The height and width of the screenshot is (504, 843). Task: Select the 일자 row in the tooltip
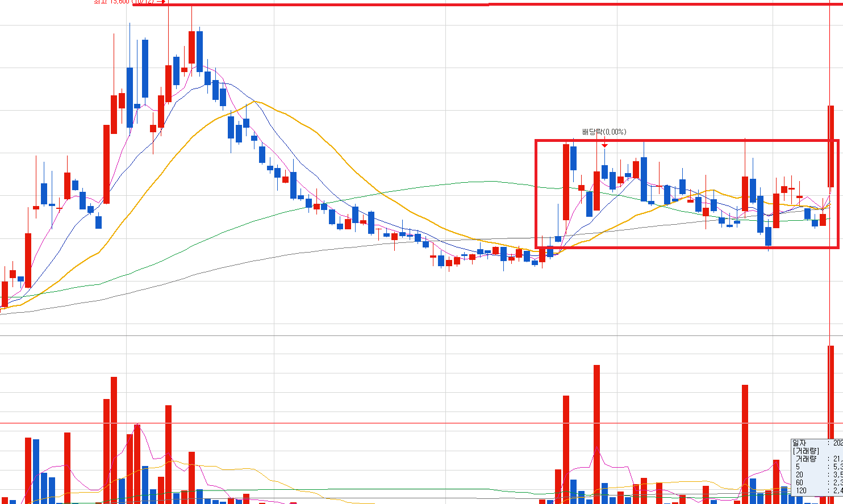[x=817, y=443]
